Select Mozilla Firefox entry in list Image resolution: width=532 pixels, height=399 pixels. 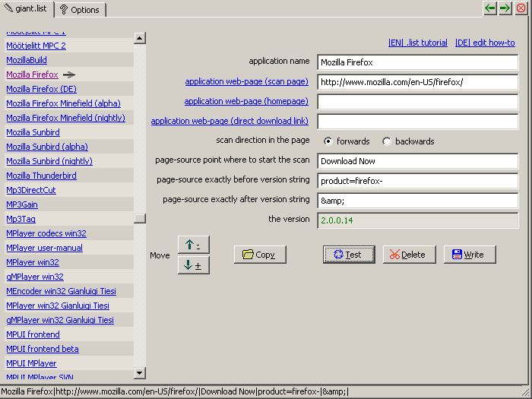[x=32, y=74]
